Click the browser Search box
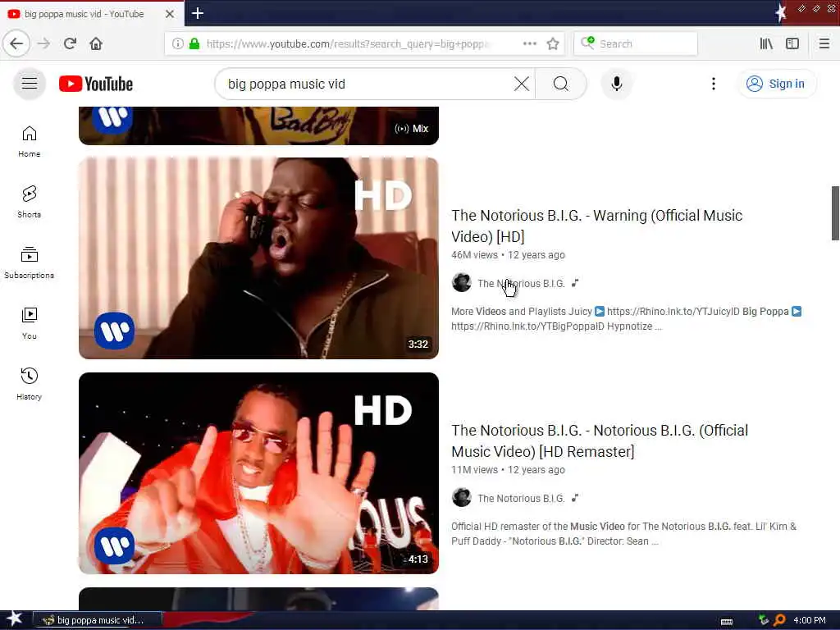Screen dimensions: 840x630 tap(636, 43)
